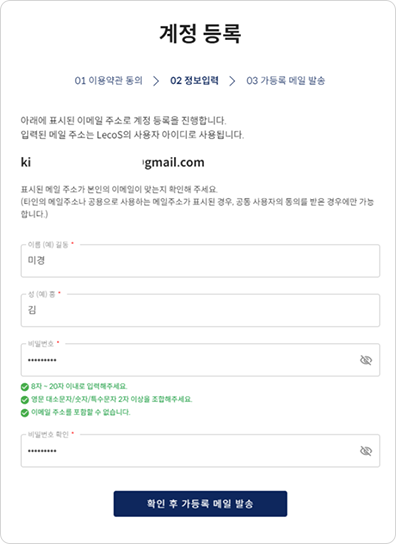The width and height of the screenshot is (396, 544).
Task: Click the 성 (예) 홍 field label
Action: click(x=44, y=294)
